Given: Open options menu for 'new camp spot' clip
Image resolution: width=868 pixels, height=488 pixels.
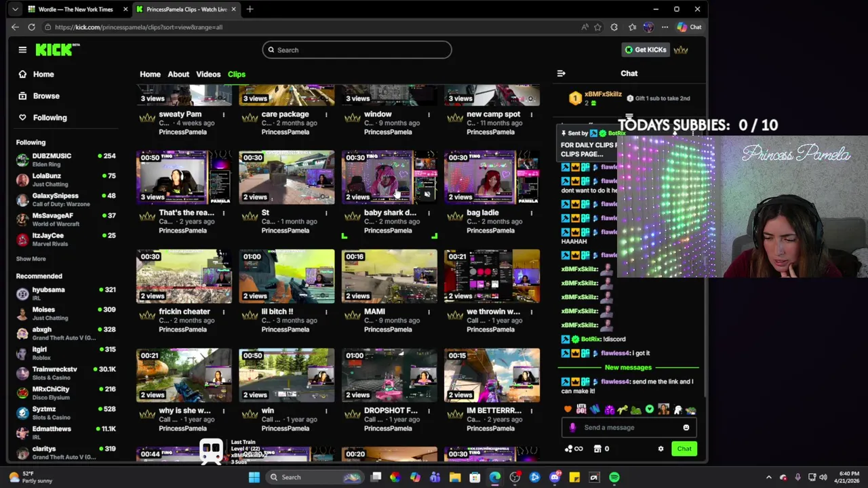Looking at the screenshot, I should click(531, 115).
